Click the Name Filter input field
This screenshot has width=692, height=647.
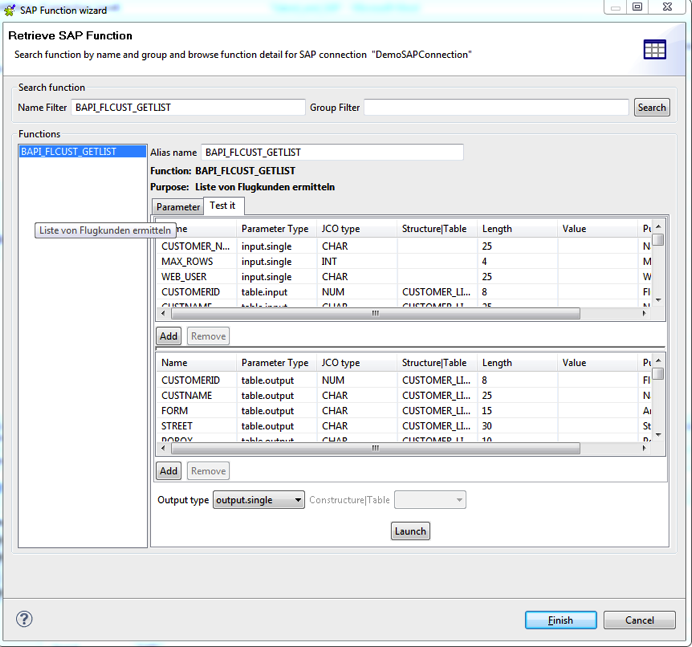(x=188, y=107)
